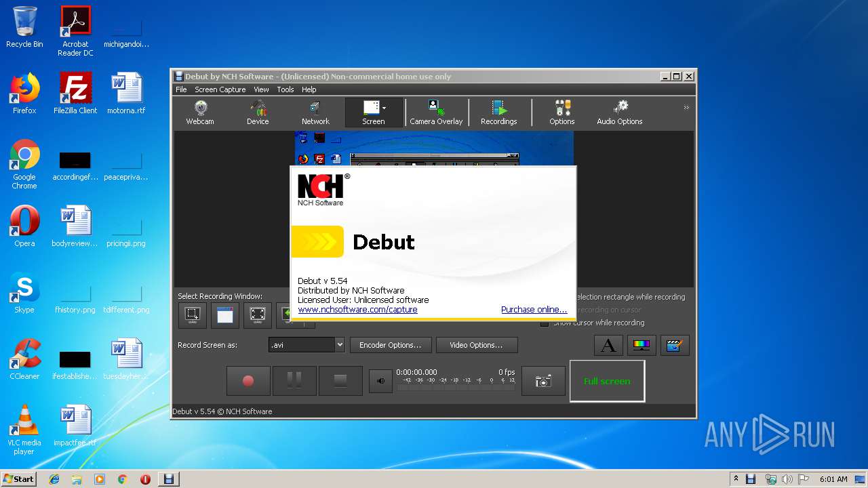Pause the recording
The height and width of the screenshot is (488, 868).
click(x=294, y=381)
